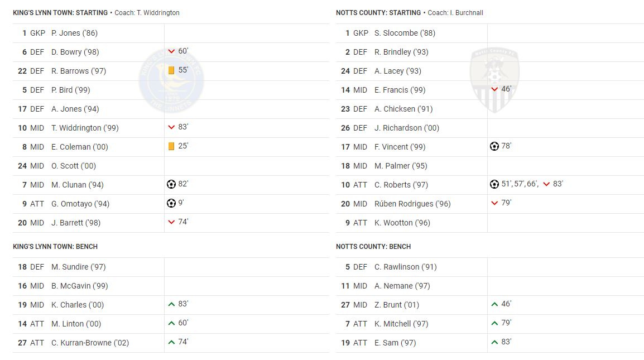This screenshot has height=360, width=644.
Task: Click F. Vincent's 78' goal icon
Action: point(494,146)
